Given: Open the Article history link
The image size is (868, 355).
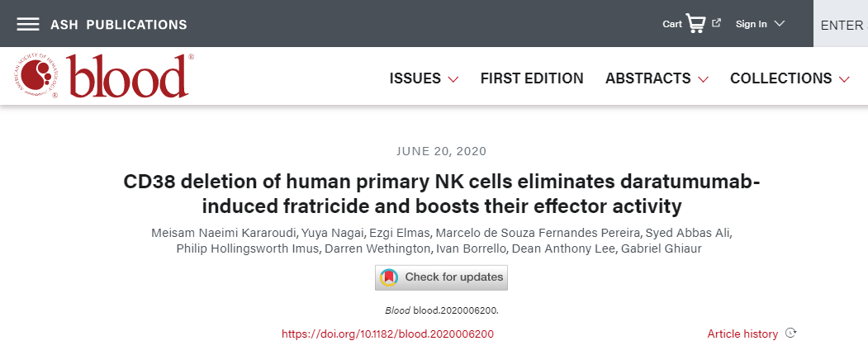Looking at the screenshot, I should [x=742, y=334].
